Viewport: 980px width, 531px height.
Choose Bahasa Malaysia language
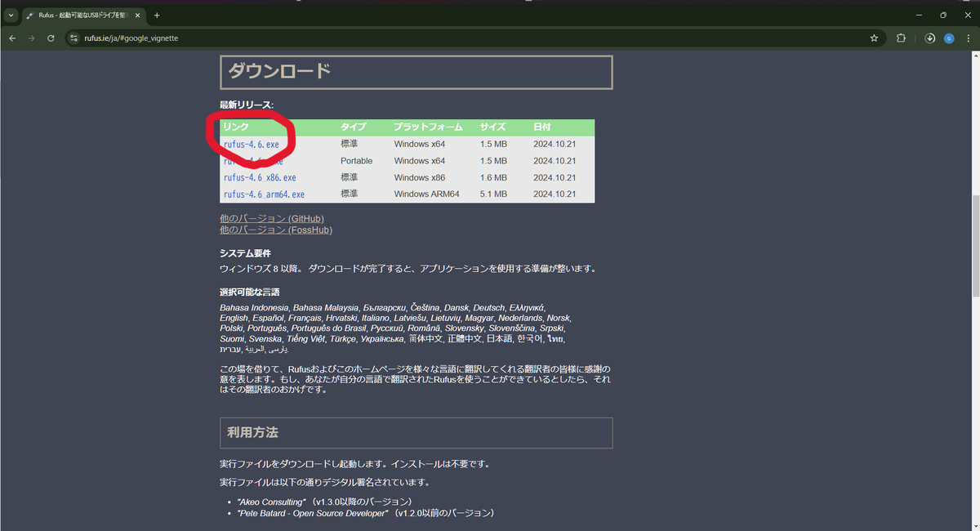click(x=326, y=307)
